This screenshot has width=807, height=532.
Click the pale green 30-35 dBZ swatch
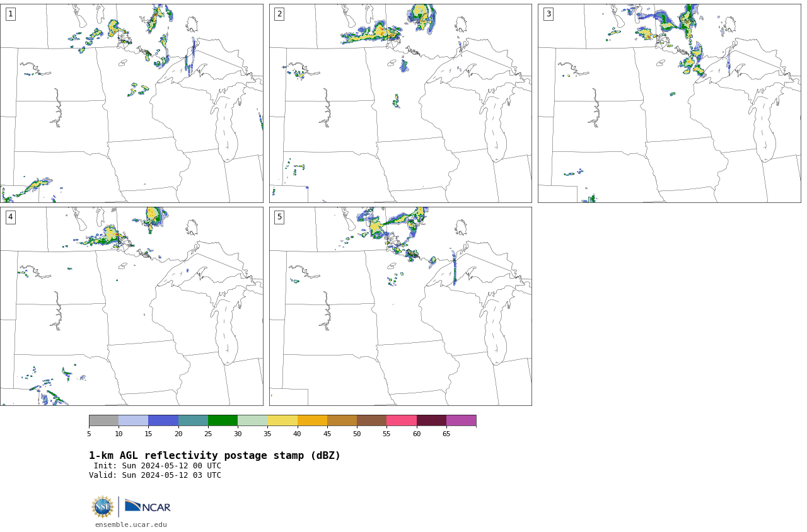[x=252, y=420]
